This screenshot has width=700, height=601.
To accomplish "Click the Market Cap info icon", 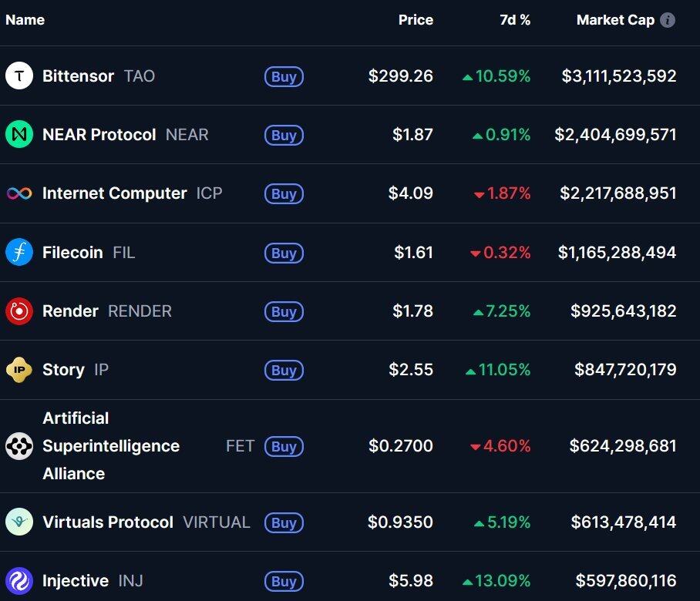I will [x=668, y=20].
